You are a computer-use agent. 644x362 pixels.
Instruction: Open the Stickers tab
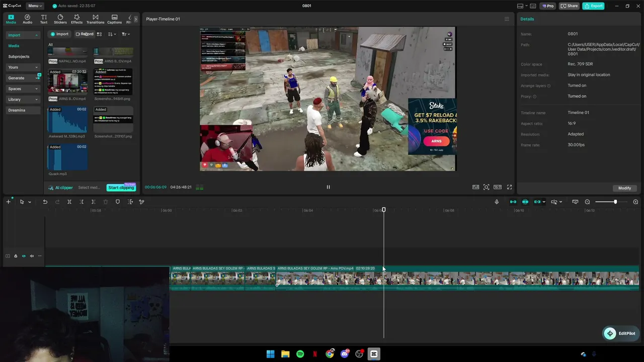60,19
